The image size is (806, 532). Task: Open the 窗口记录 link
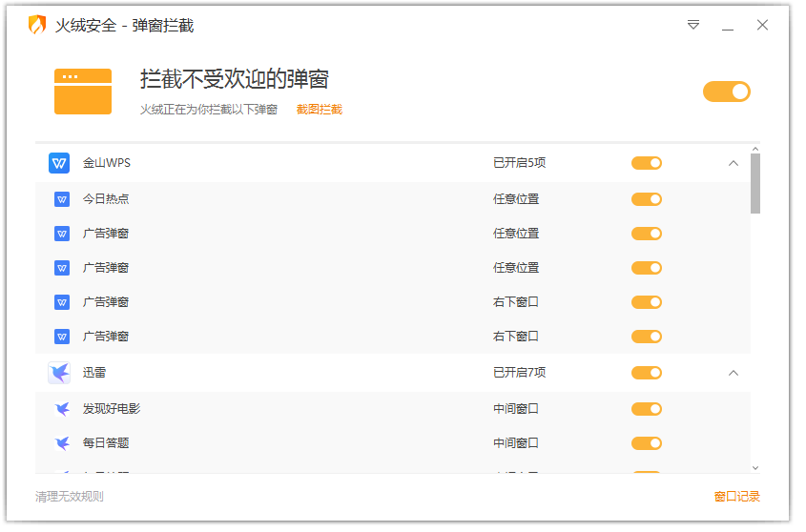pyautogui.click(x=737, y=497)
